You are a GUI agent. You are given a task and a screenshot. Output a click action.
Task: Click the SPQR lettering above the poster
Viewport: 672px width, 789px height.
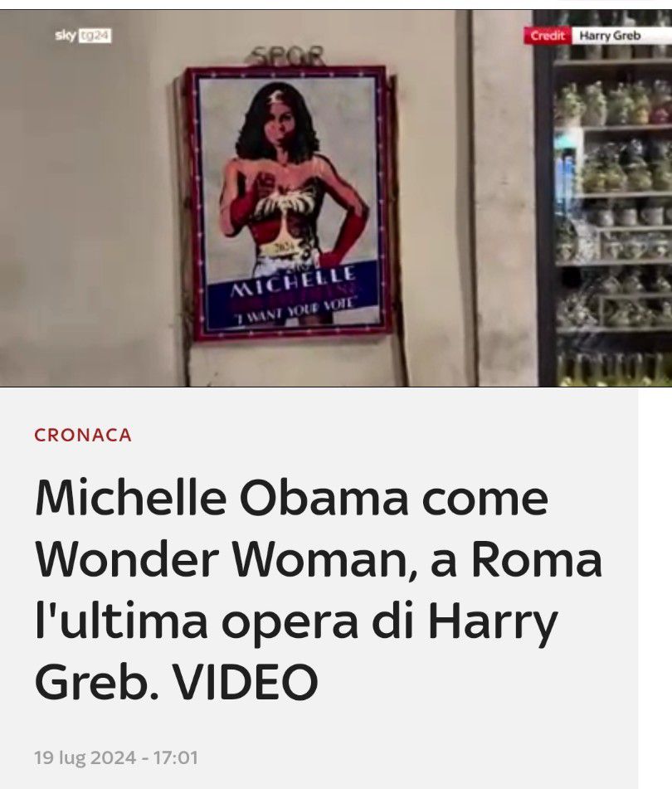point(286,56)
